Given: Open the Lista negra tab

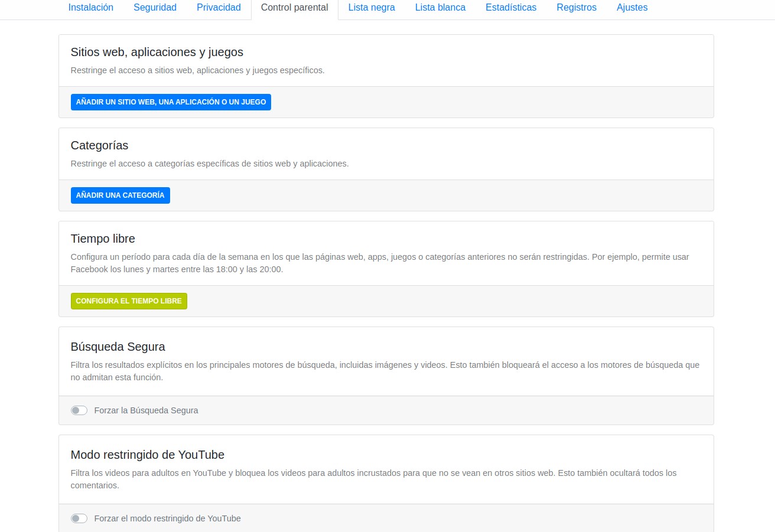Looking at the screenshot, I should coord(372,8).
